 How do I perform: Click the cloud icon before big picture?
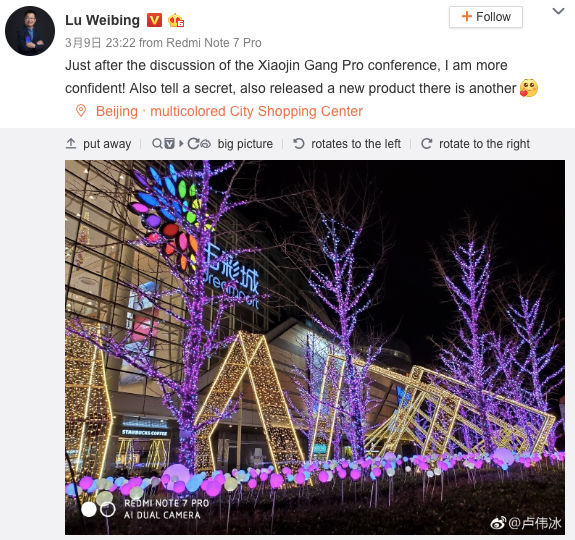(x=206, y=144)
